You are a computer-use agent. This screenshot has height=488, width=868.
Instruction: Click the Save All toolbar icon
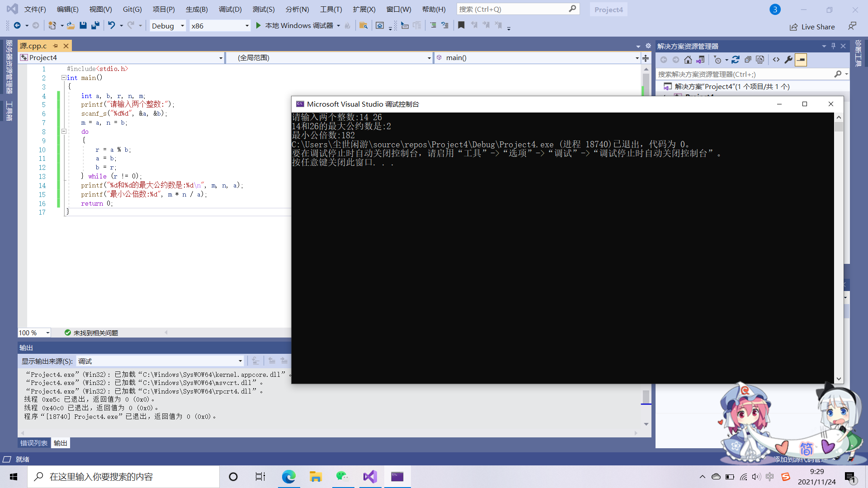click(95, 26)
